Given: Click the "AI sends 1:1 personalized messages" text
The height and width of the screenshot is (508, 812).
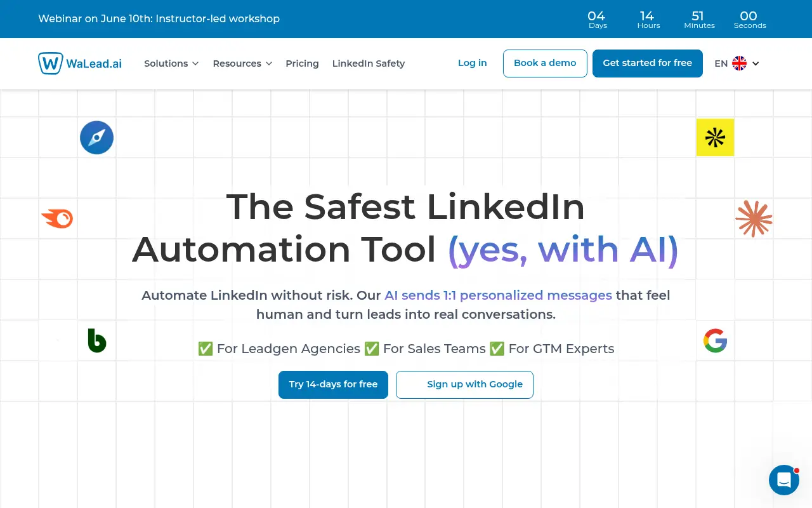Looking at the screenshot, I should pos(498,295).
